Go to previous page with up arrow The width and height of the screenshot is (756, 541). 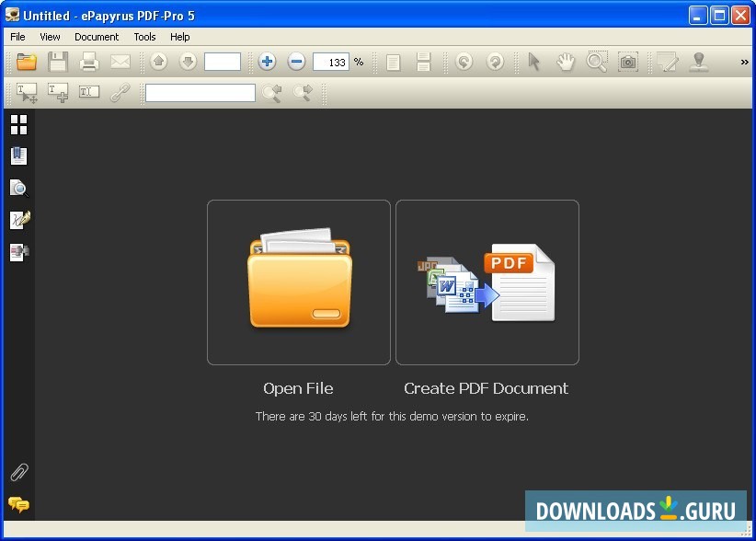point(158,62)
